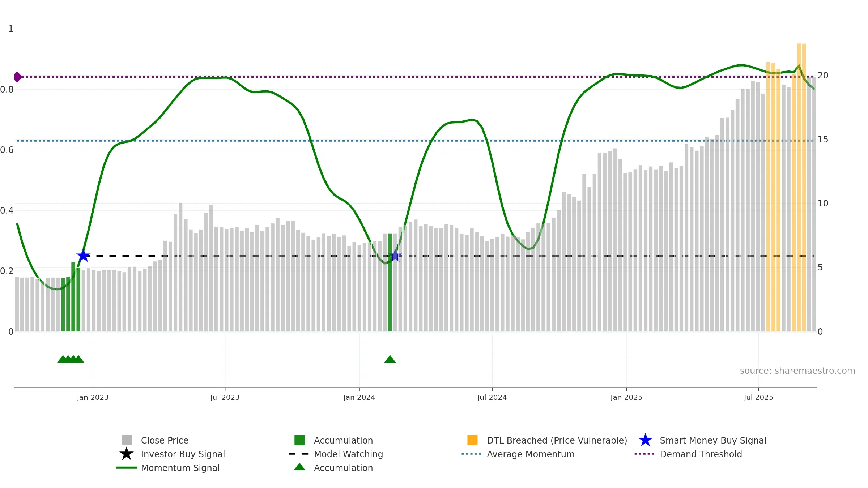Click the purple Demand Threshold dotted icon

(x=644, y=454)
